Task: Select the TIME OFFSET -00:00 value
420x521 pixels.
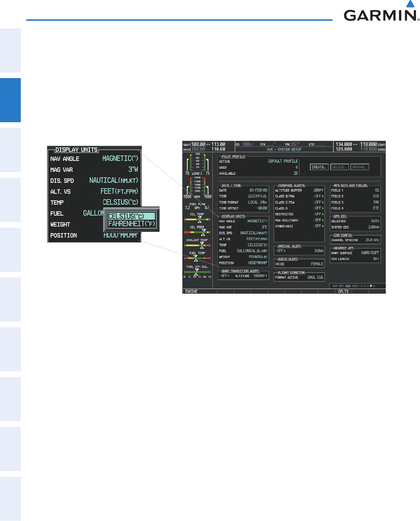Action: [x=262, y=208]
